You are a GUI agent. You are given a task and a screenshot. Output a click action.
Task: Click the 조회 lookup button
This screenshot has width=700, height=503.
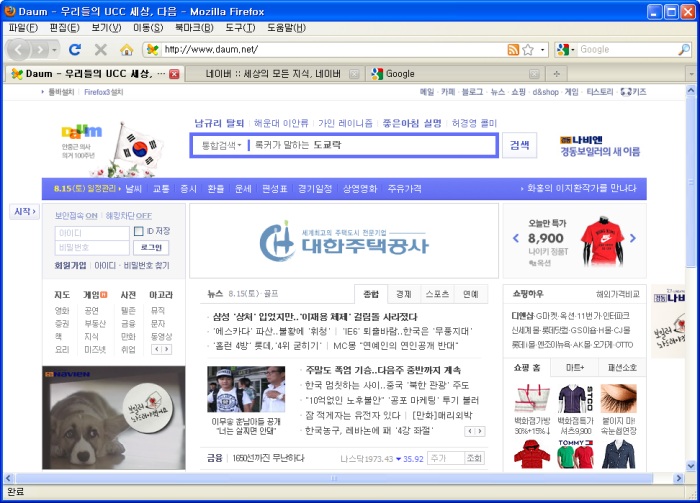pos(474,458)
